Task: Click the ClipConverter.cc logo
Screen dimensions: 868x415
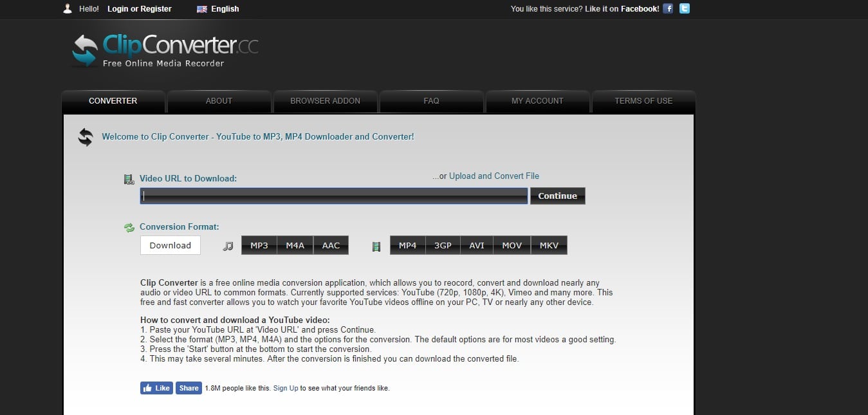Action: coord(165,50)
